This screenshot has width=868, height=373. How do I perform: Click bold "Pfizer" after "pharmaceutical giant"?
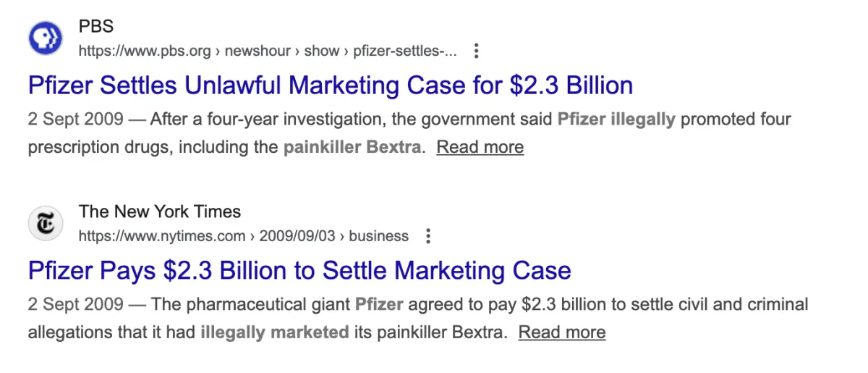379,304
